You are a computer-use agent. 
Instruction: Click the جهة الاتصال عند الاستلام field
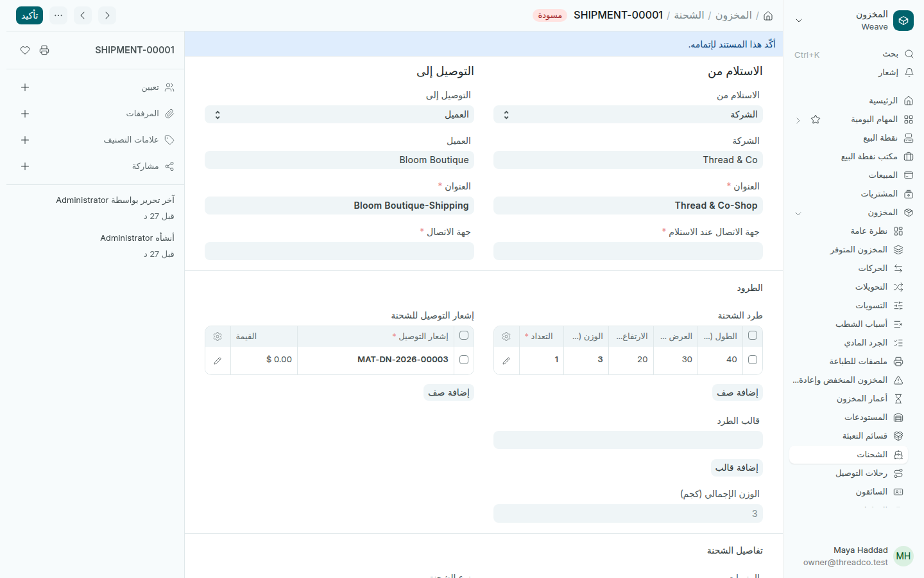pos(628,251)
